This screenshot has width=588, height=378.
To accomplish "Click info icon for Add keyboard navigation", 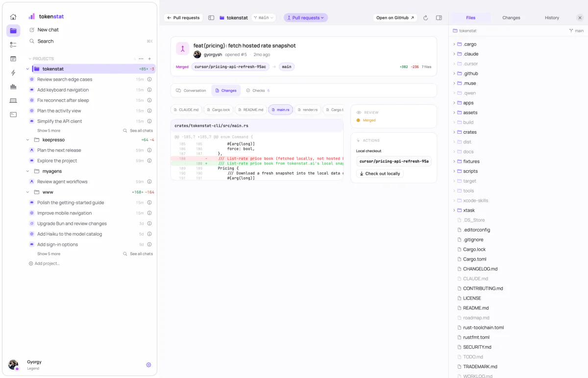I will tap(149, 90).
